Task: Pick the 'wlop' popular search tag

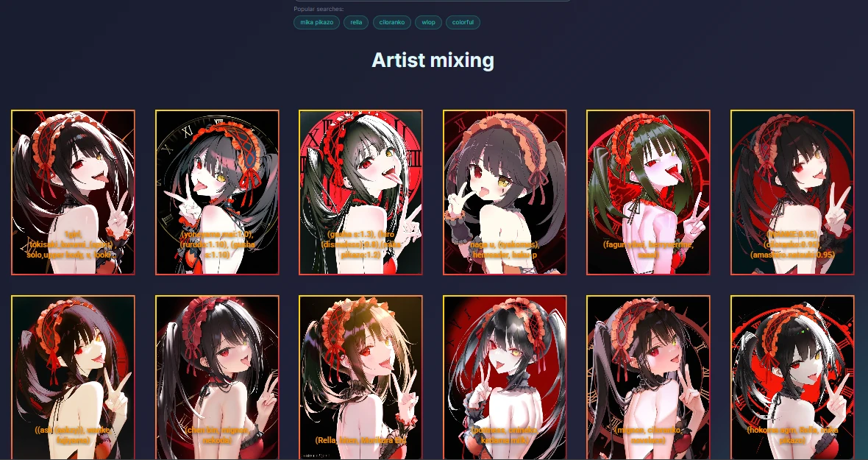Action: coord(428,23)
